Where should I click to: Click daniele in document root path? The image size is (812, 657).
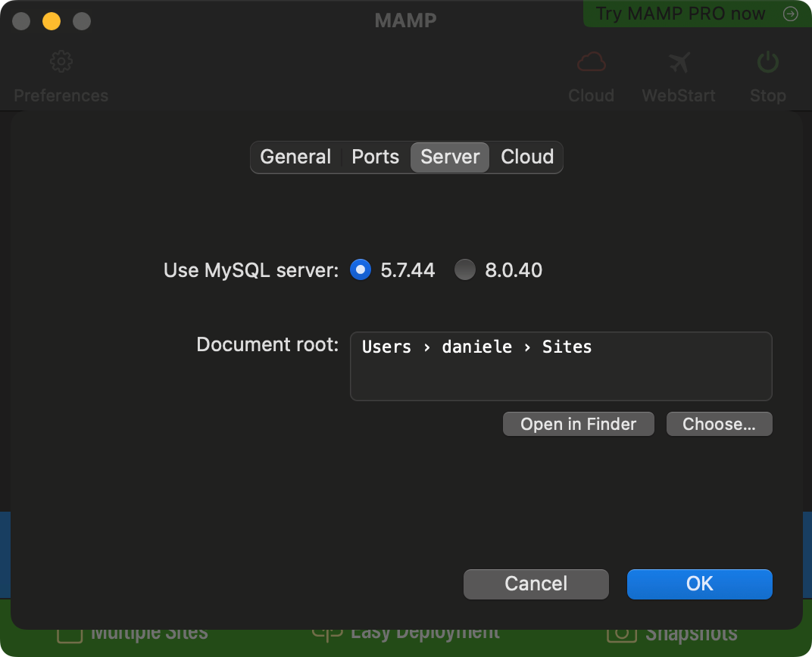(x=477, y=347)
